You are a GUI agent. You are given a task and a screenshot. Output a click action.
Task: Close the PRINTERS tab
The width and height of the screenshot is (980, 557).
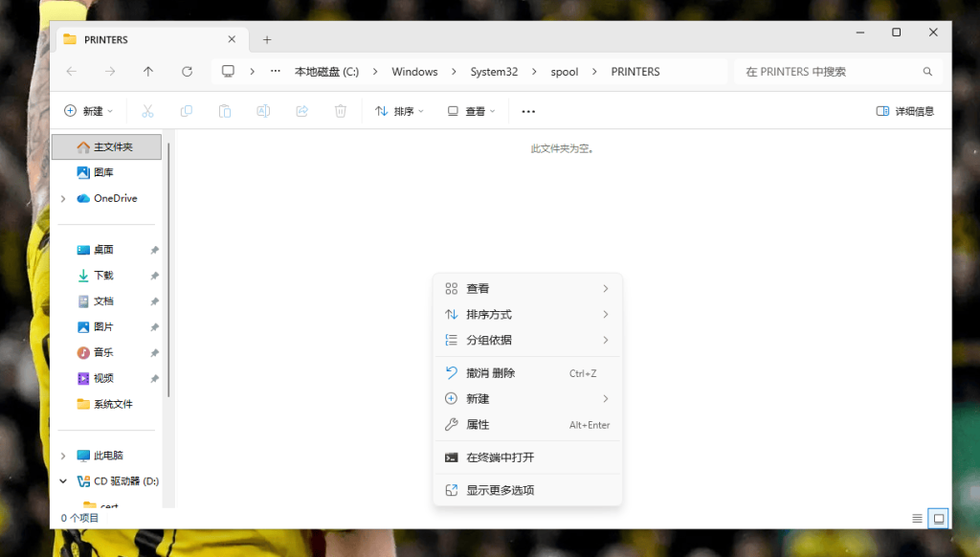[x=232, y=39]
